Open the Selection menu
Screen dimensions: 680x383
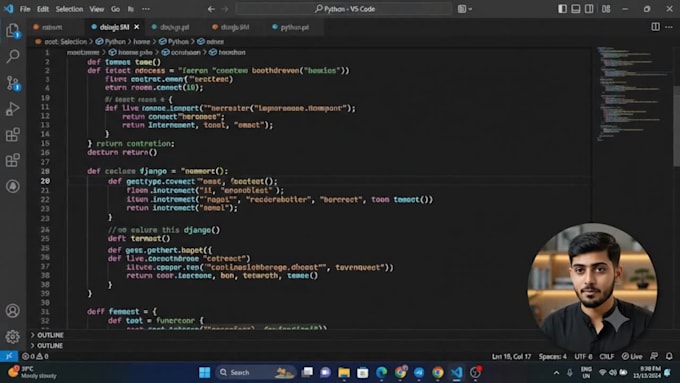[x=69, y=9]
